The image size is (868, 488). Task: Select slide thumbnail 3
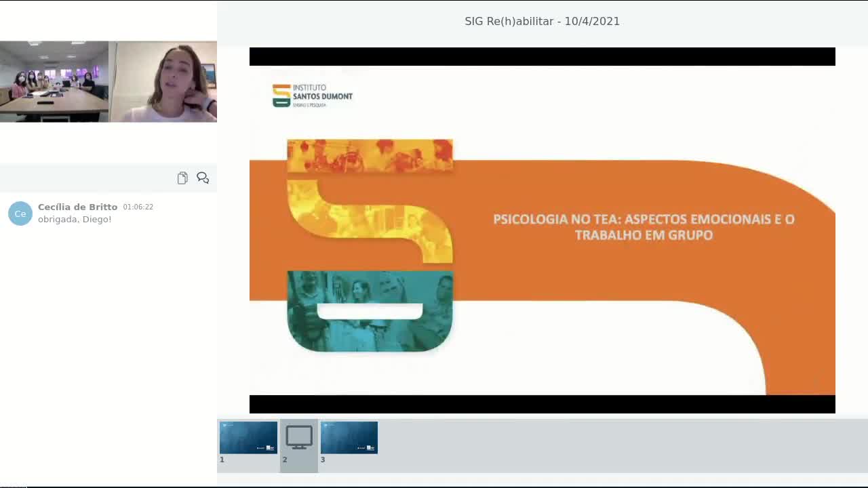point(349,438)
